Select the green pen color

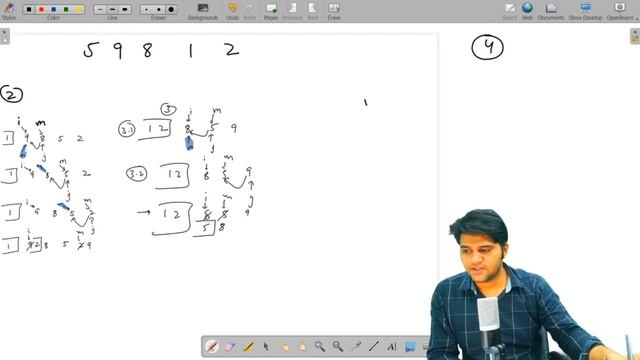(66, 9)
